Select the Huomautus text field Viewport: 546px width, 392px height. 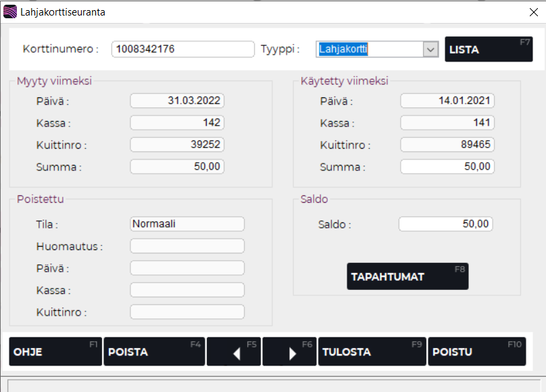[x=187, y=246]
